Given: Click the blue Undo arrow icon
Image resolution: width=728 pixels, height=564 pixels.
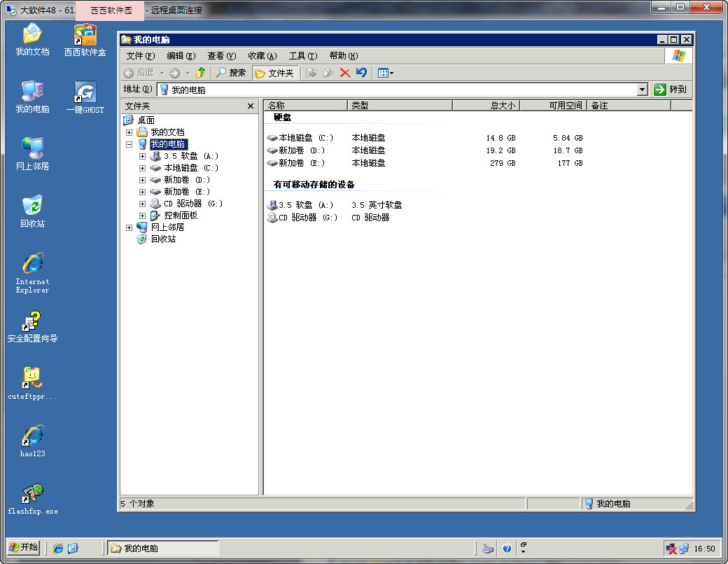Looking at the screenshot, I should (361, 72).
